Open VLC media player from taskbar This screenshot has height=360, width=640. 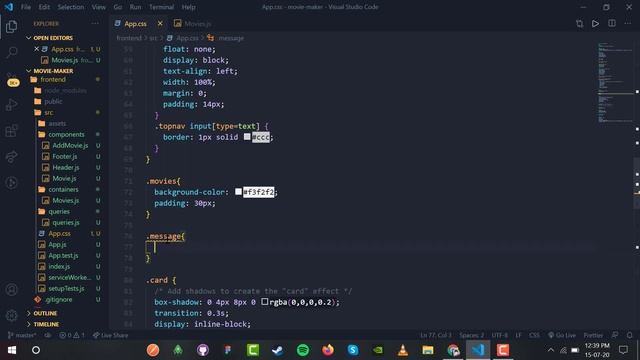pyautogui.click(x=403, y=350)
